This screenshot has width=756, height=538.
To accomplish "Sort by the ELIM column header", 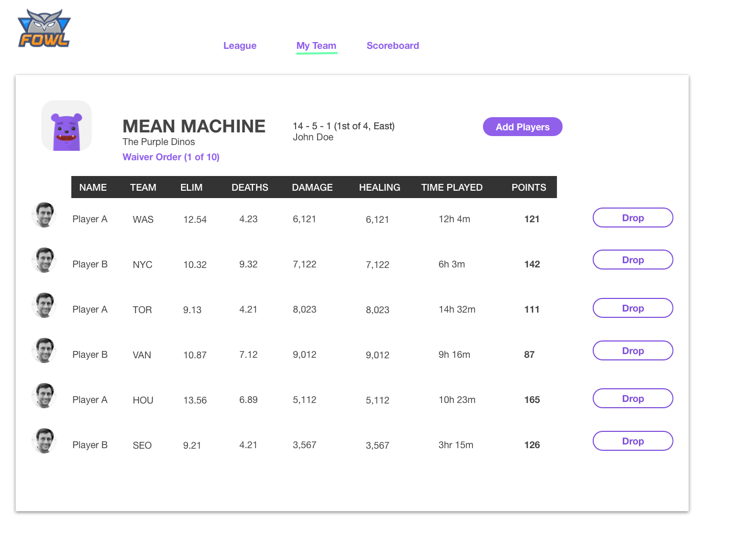I will coord(191,188).
